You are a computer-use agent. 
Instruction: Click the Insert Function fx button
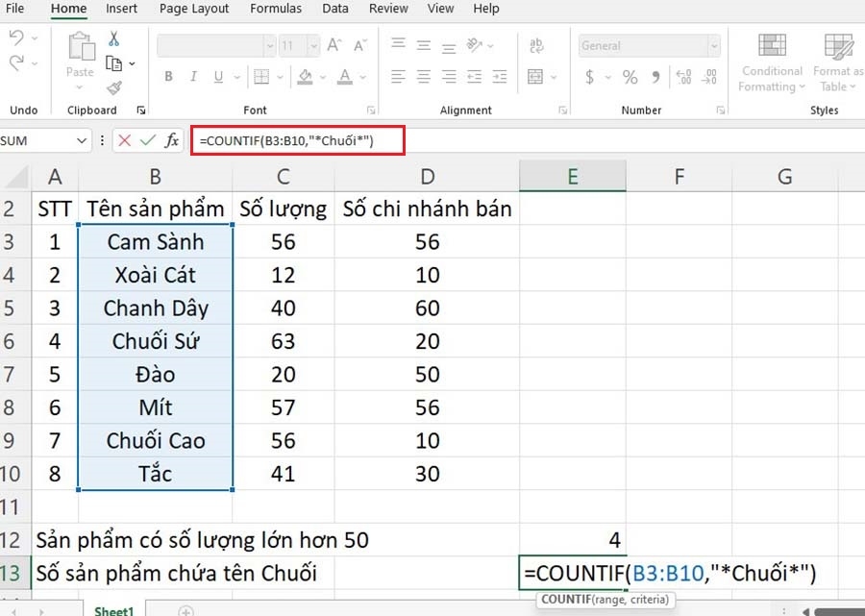[x=172, y=140]
